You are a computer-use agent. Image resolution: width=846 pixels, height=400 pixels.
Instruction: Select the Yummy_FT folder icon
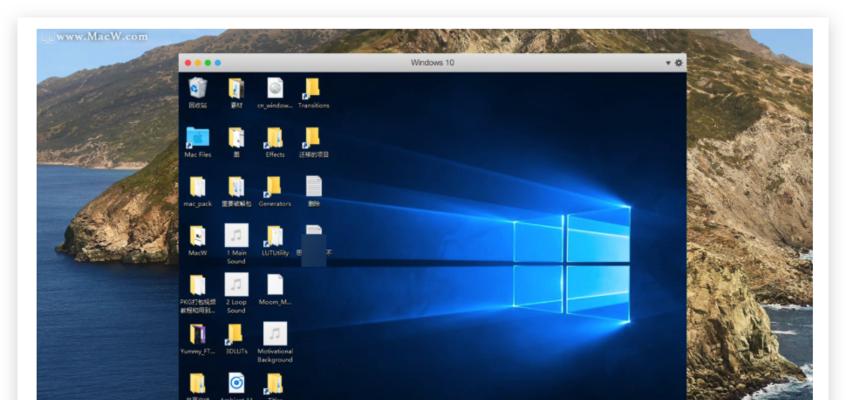click(x=197, y=338)
